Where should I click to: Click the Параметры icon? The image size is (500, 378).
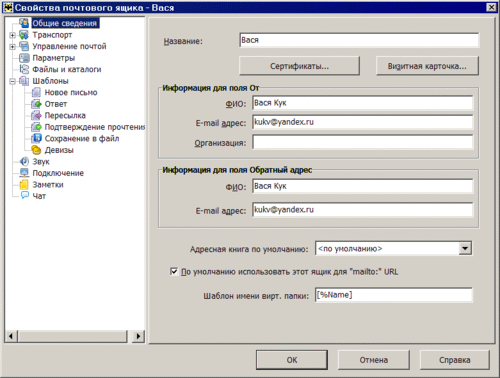24,58
